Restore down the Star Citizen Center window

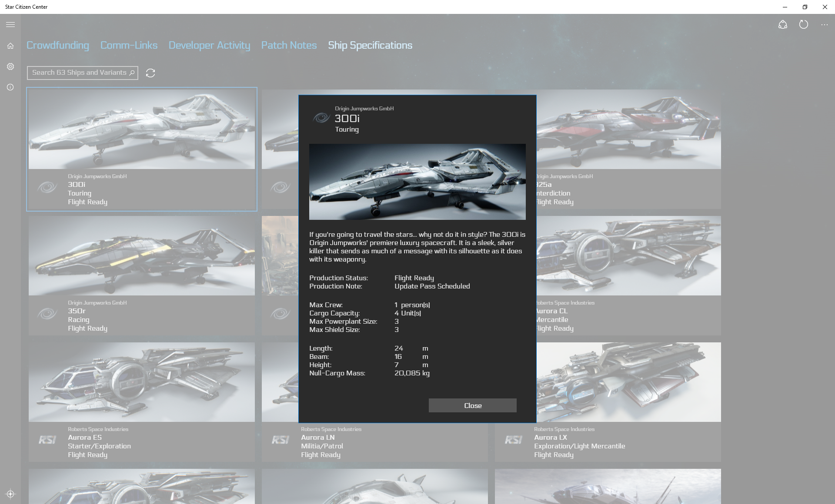click(805, 7)
